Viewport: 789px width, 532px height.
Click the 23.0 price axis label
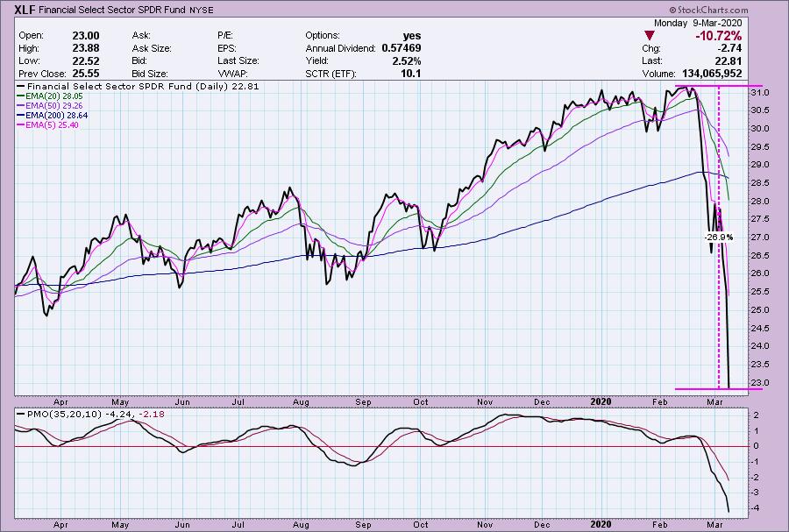tap(760, 383)
